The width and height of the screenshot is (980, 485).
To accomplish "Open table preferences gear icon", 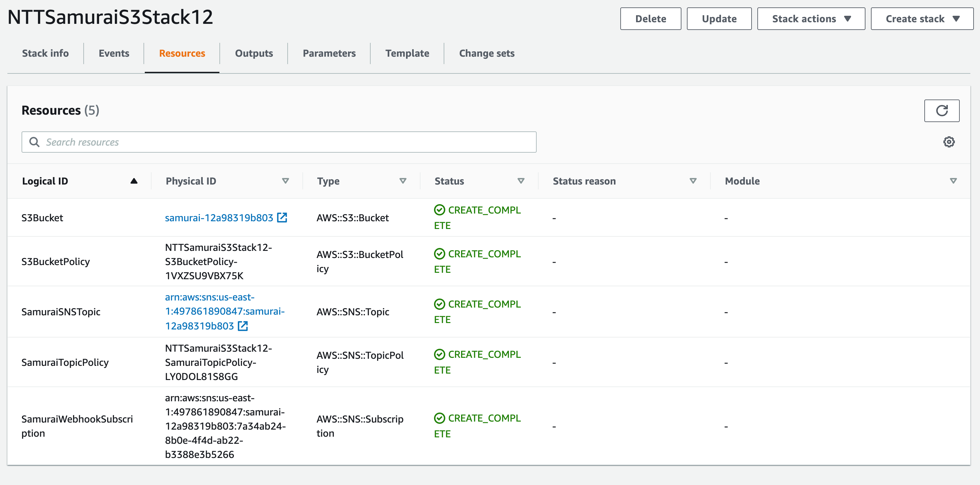I will click(949, 142).
